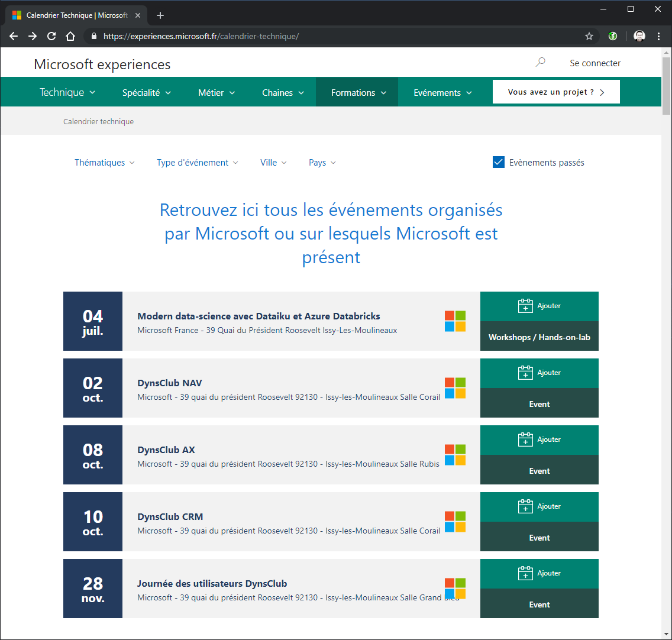Click the 02 oct. date tile
Image resolution: width=672 pixels, height=640 pixels.
coord(92,388)
